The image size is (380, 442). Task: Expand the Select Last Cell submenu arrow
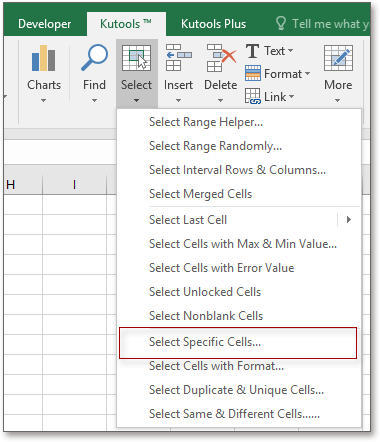(x=349, y=220)
